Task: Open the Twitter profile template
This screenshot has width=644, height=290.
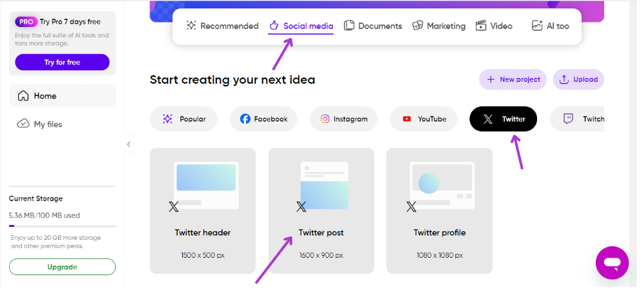Action: [439, 211]
